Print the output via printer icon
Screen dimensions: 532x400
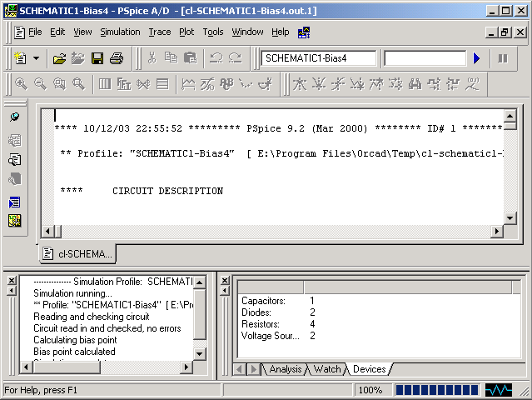click(117, 58)
